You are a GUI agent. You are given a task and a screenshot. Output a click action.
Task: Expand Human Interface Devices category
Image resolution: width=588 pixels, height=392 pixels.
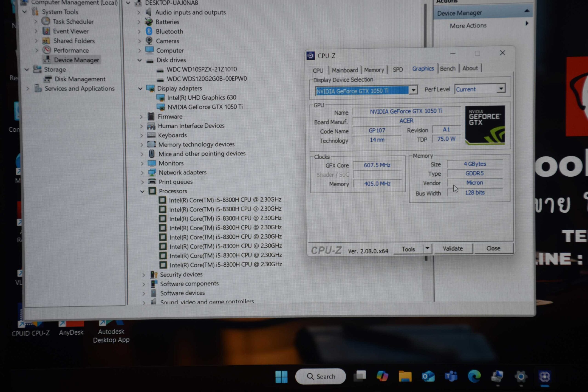[141, 126]
